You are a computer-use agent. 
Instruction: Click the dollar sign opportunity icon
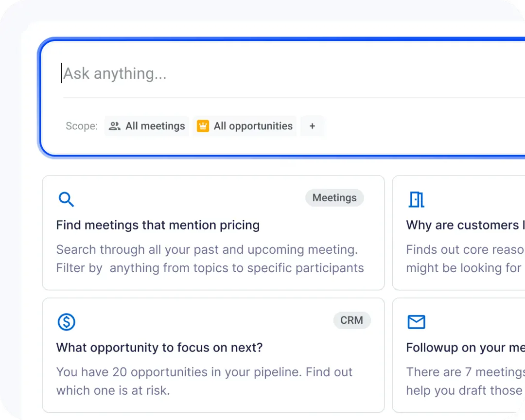click(x=66, y=322)
